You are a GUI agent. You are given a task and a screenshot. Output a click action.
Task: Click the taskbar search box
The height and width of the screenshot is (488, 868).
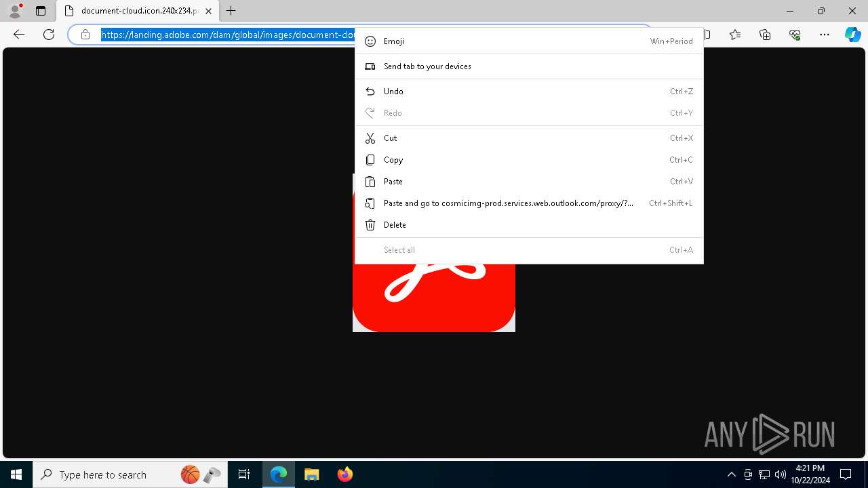pos(130,474)
